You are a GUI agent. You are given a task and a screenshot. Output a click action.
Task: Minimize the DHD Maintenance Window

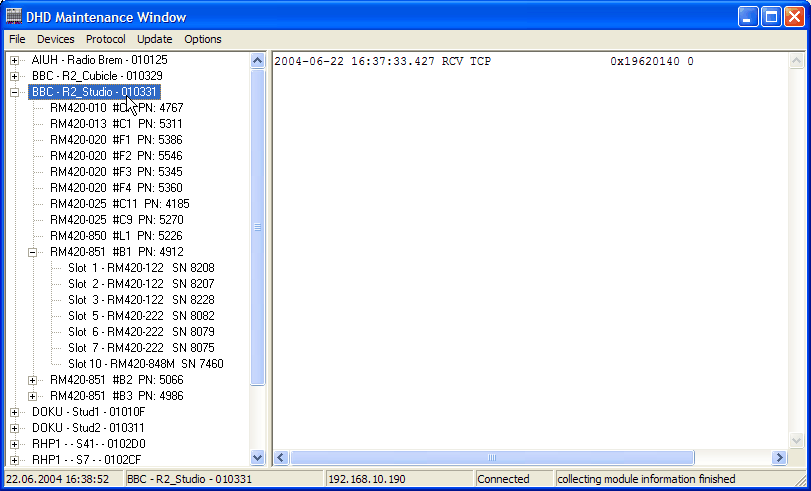[x=748, y=17]
